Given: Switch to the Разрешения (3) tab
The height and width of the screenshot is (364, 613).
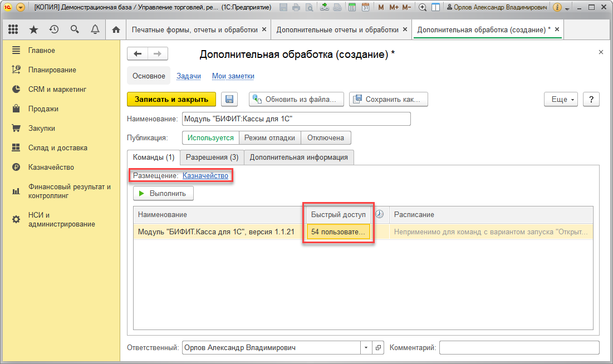Looking at the screenshot, I should pos(212,157).
